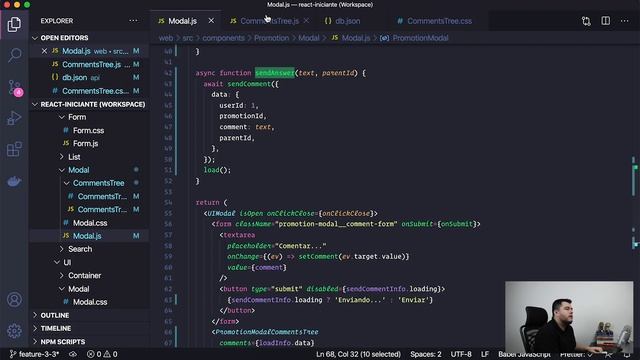Click the 'PromotionModal' breadcrumb symbol
Screen dimensions: 640x360
[x=420, y=38]
